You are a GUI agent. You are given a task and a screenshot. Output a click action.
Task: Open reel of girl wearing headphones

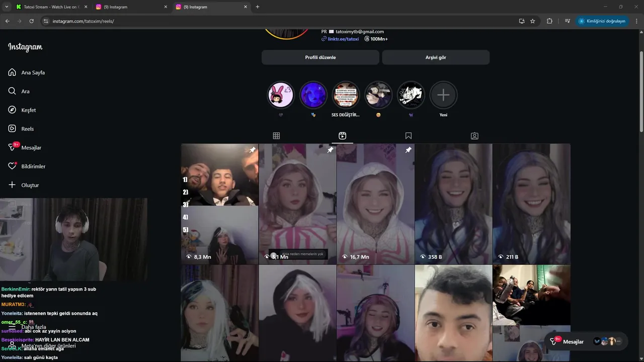point(375,313)
